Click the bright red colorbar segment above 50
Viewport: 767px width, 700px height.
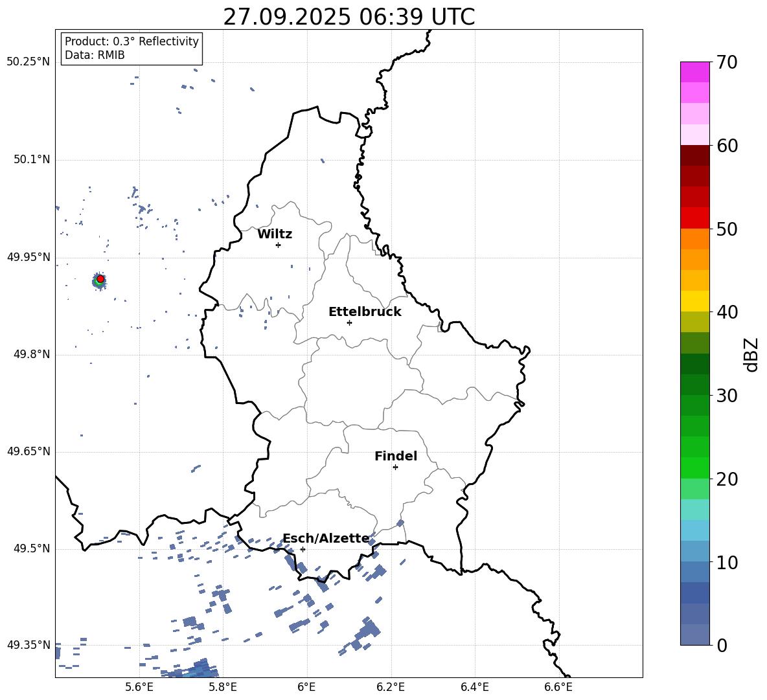pos(695,218)
